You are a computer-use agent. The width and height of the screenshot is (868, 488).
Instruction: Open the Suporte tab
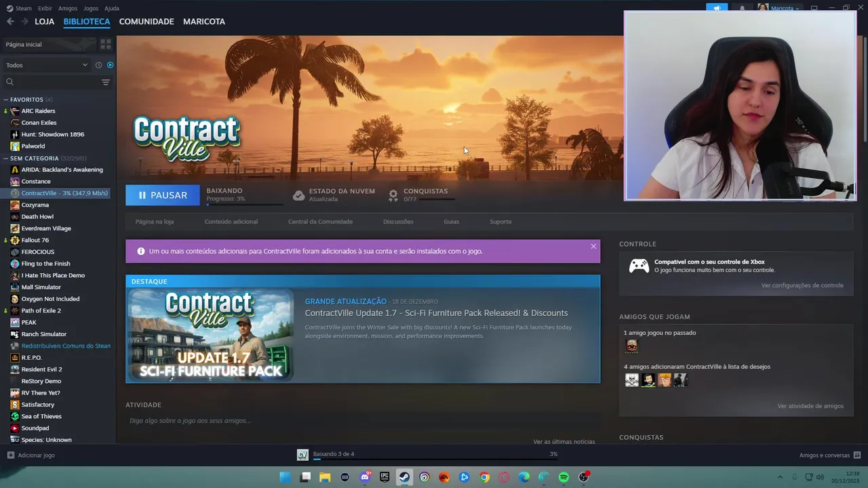click(x=500, y=222)
